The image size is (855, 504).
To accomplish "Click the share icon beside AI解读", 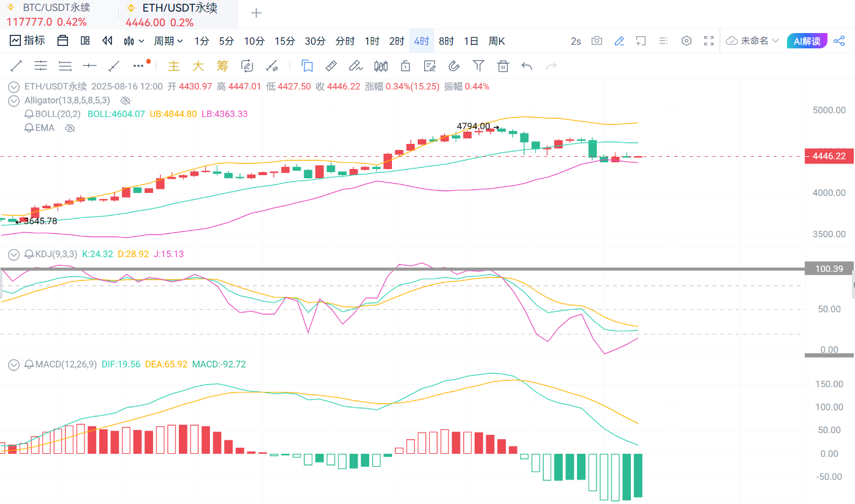I will [838, 41].
